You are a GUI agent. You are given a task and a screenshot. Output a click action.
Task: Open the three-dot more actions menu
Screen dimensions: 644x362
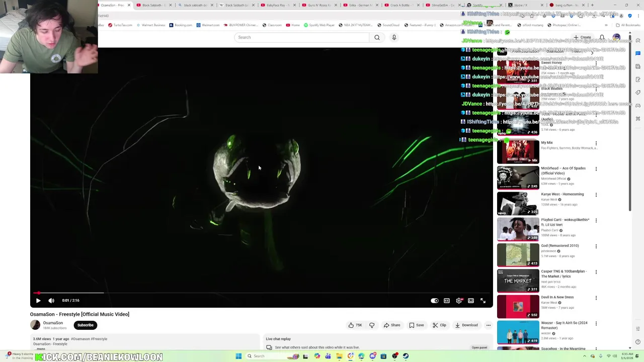tap(488, 325)
